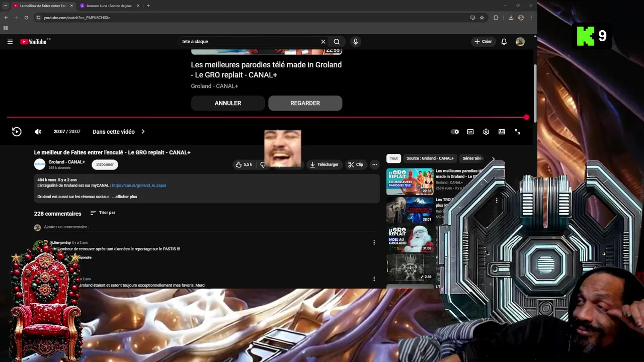Select the Séries télé chip
Viewport: 644px width, 362px height.
click(x=472, y=158)
